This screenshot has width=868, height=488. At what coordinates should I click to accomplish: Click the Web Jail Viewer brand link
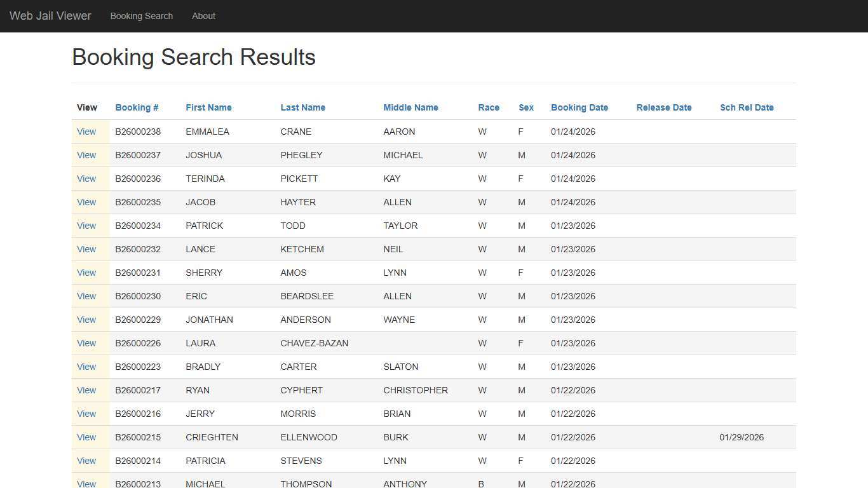(x=50, y=16)
